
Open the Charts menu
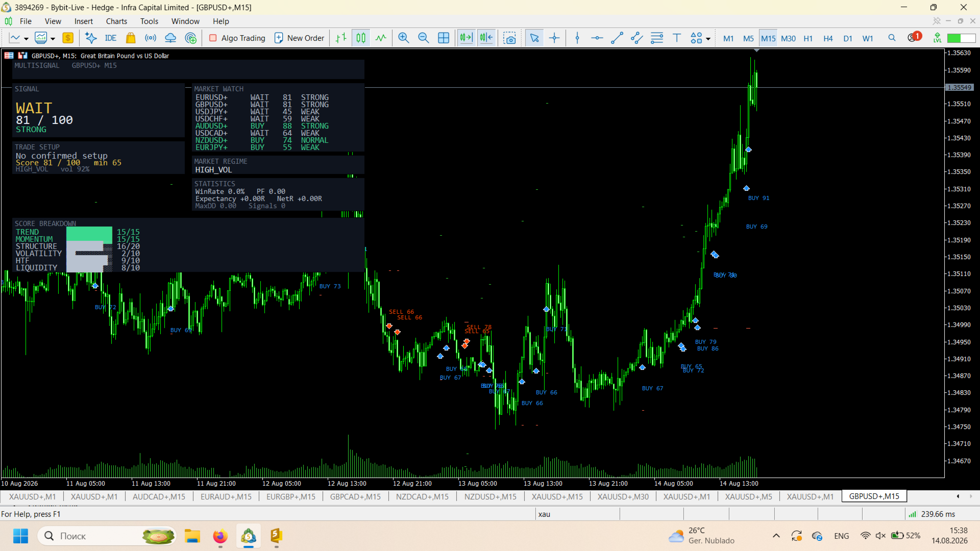coord(116,21)
